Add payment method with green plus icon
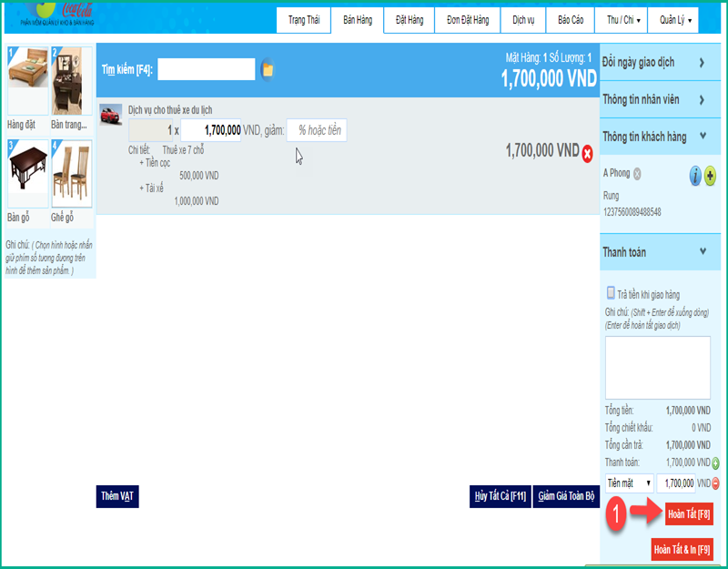Viewport: 728px width, 569px height. (715, 463)
